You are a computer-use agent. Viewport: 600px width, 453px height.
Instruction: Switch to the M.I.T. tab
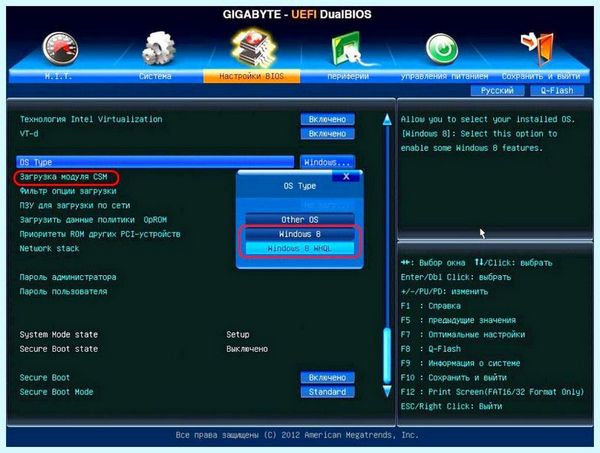point(58,76)
